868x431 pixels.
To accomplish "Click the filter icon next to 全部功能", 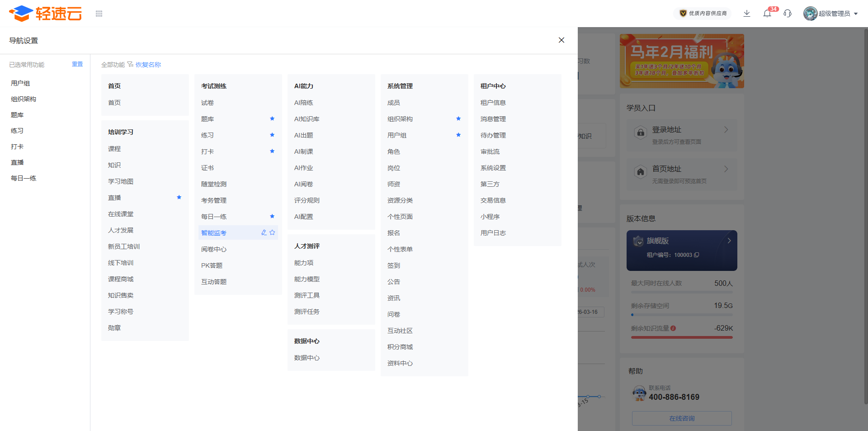I will point(130,65).
